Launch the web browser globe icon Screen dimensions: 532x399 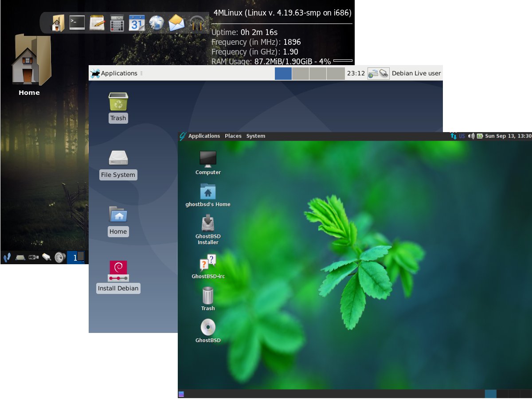[156, 23]
